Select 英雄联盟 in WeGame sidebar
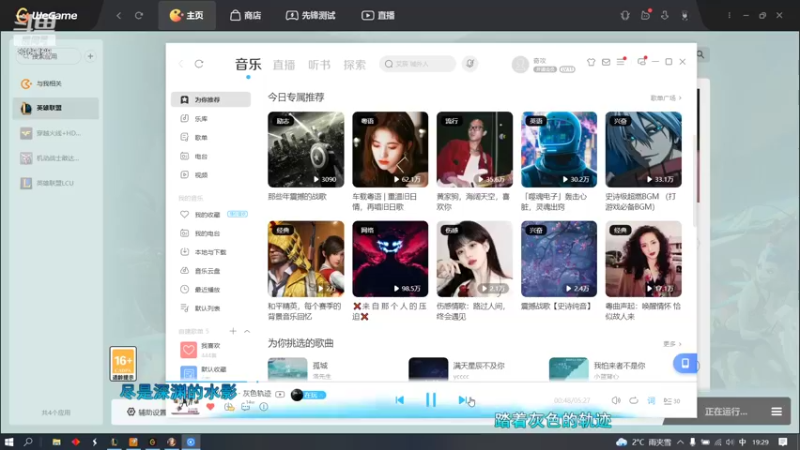Image resolution: width=800 pixels, height=450 pixels. click(56, 108)
